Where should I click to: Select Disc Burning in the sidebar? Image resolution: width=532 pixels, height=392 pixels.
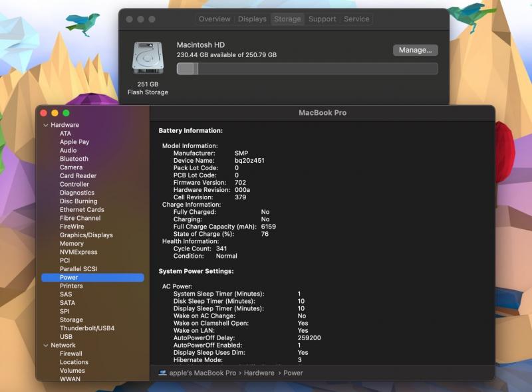pyautogui.click(x=78, y=201)
